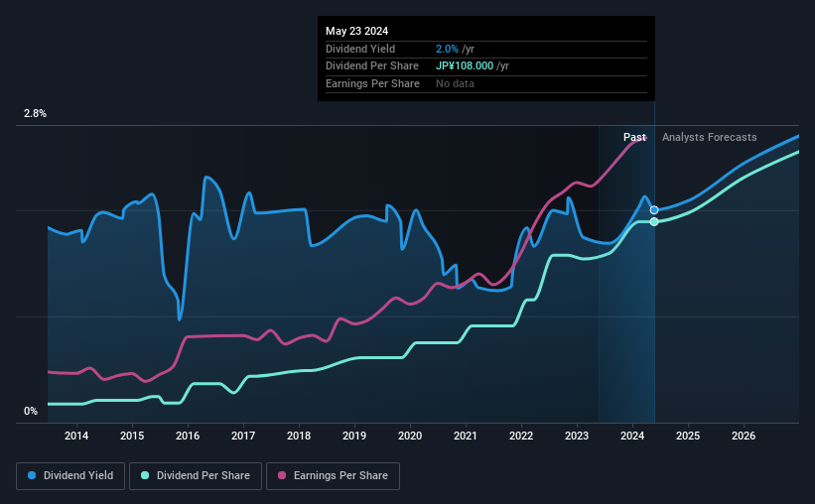Click the '2.0%' dividend yield value
Image resolution: width=815 pixels, height=504 pixels.
tap(447, 49)
